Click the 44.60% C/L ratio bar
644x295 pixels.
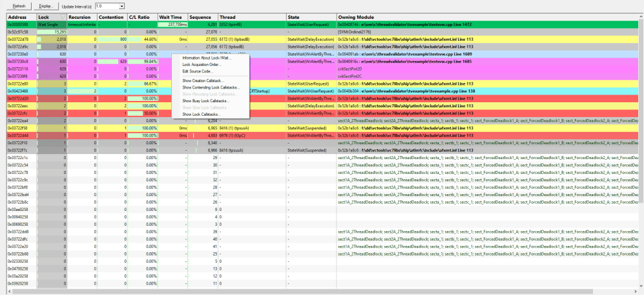[142, 39]
